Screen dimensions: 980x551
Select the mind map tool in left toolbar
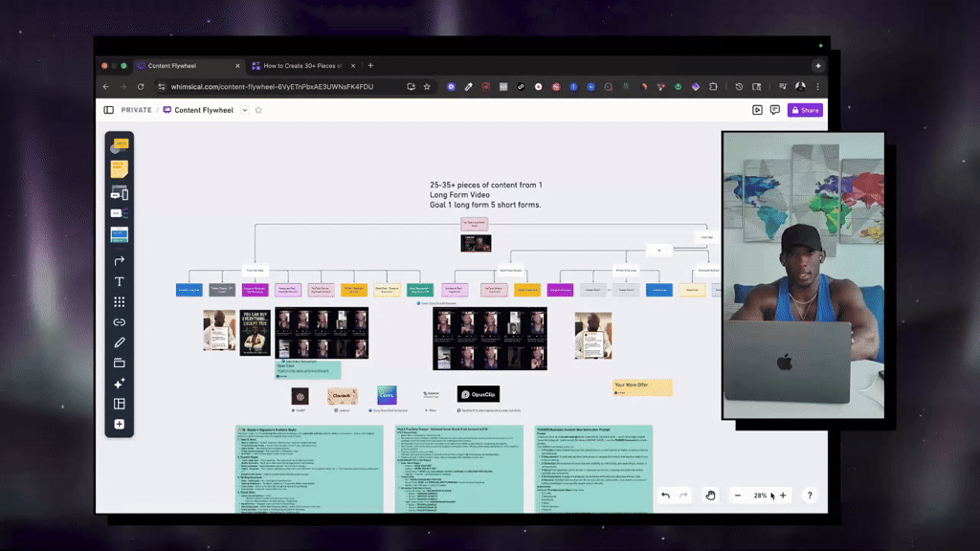tap(120, 213)
